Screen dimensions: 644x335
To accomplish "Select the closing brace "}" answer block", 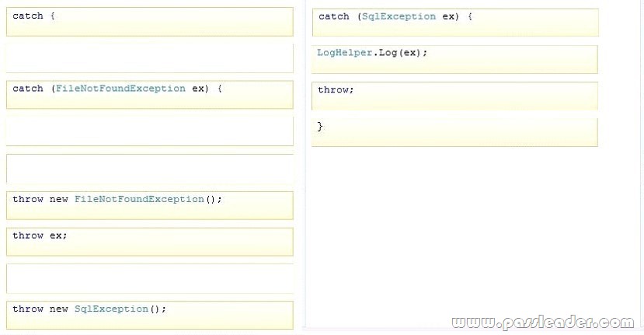I will coord(454,132).
